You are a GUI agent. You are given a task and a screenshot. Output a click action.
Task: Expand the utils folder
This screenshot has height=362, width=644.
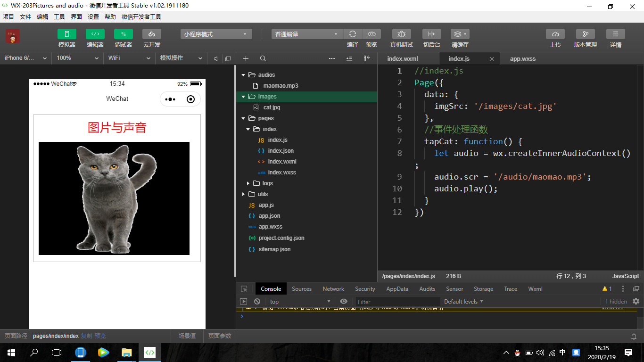click(x=244, y=194)
